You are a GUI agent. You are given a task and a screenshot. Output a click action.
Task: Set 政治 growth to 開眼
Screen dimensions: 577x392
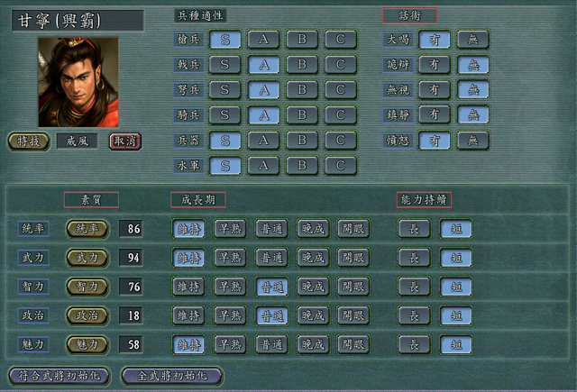point(353,315)
